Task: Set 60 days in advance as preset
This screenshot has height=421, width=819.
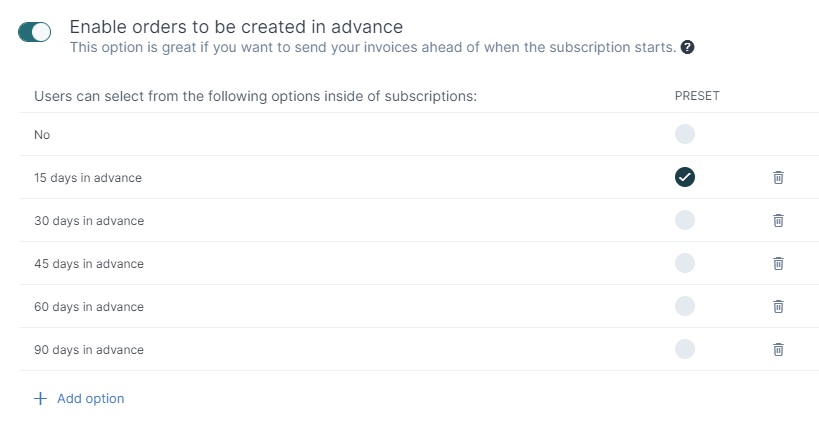Action: [x=685, y=306]
